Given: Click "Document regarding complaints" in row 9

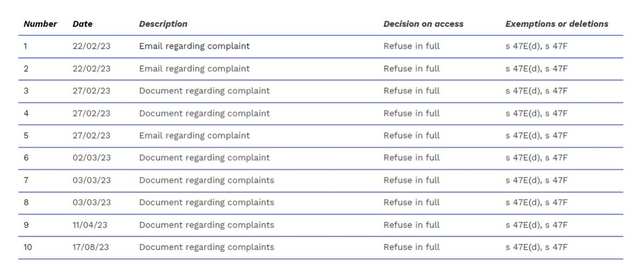Looking at the screenshot, I should (x=206, y=225).
